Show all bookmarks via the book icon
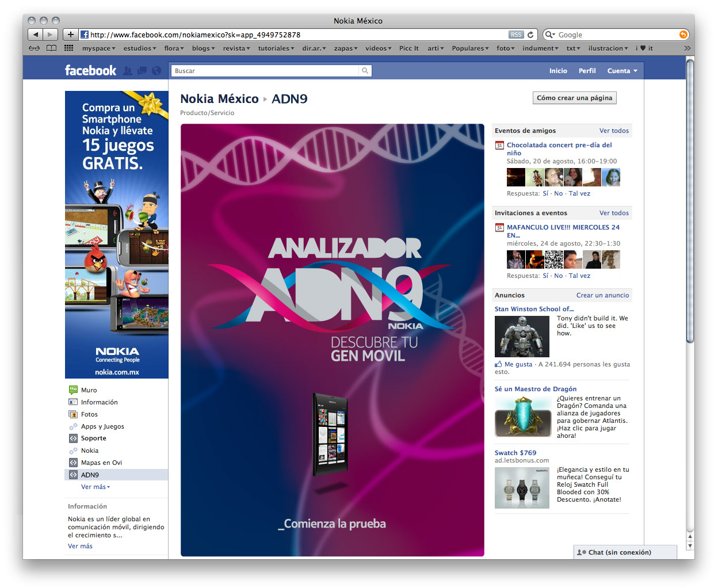The width and height of the screenshot is (718, 588). 51,48
